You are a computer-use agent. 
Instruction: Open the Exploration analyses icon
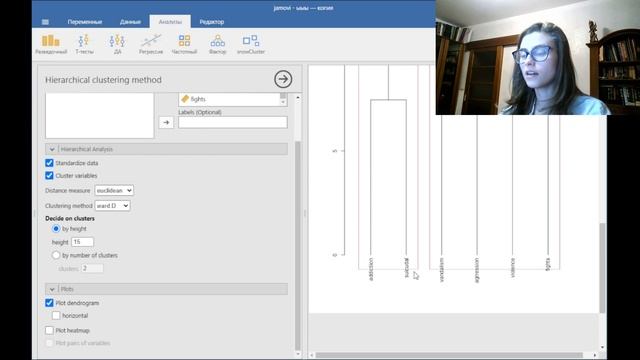pos(51,44)
